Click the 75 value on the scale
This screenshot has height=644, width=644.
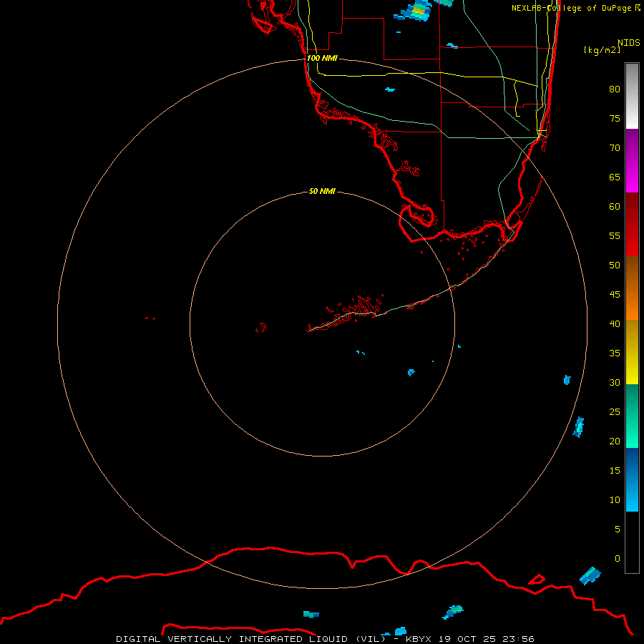(615, 118)
